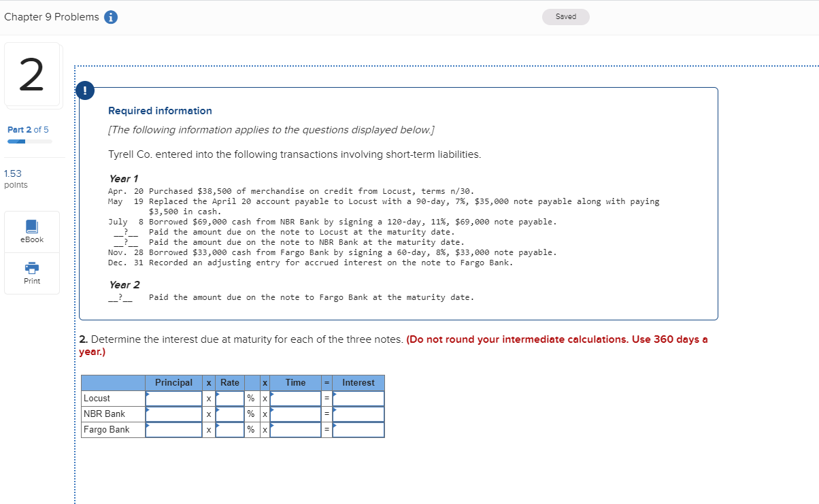The height and width of the screenshot is (504, 819).
Task: Click the Locust Principal input field
Action: point(173,399)
